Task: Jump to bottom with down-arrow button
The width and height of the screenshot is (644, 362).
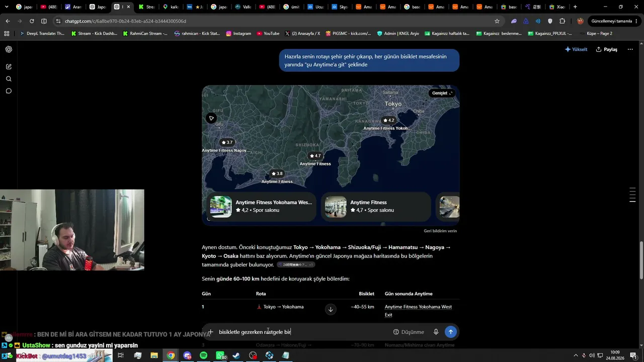Action: (x=331, y=309)
